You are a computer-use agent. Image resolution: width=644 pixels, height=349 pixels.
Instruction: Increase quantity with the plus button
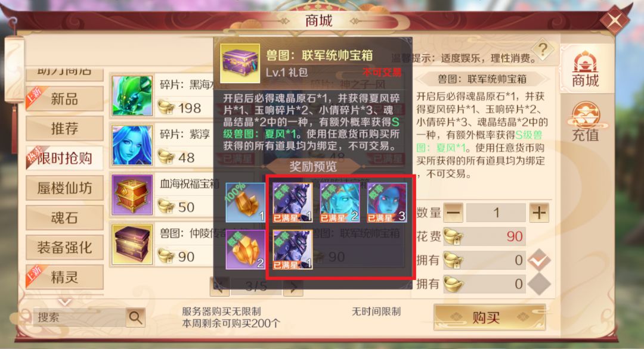click(x=539, y=213)
